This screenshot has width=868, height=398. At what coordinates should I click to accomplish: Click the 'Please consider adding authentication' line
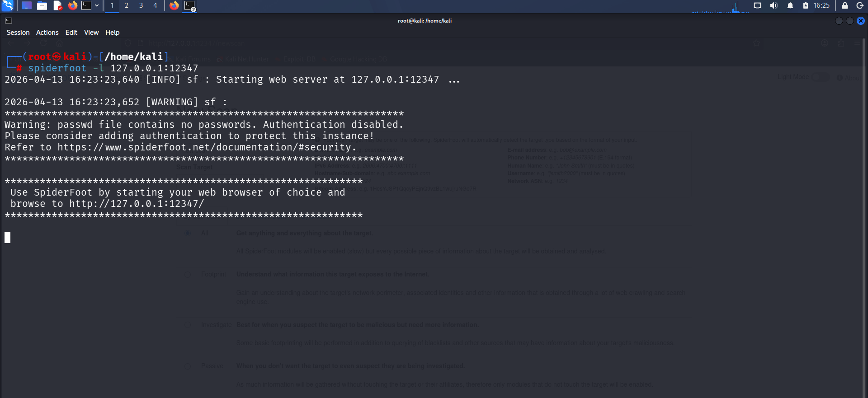pos(189,136)
